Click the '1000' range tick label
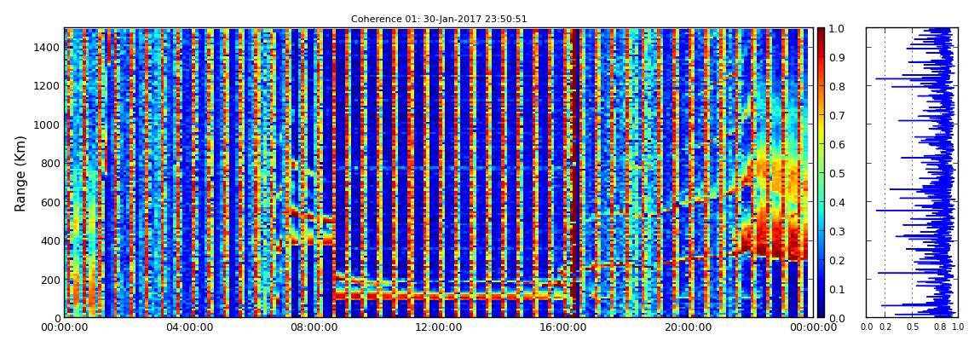980x347 pixels. tap(48, 124)
